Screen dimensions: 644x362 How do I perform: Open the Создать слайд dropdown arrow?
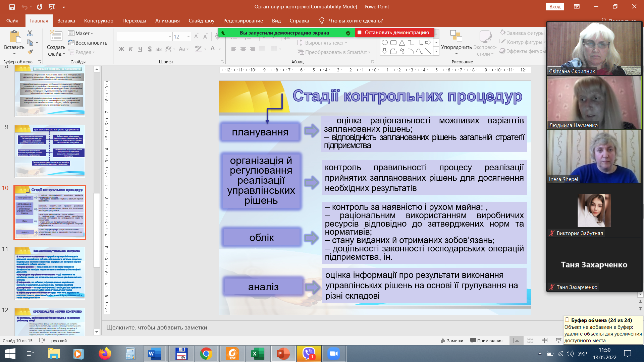64,54
